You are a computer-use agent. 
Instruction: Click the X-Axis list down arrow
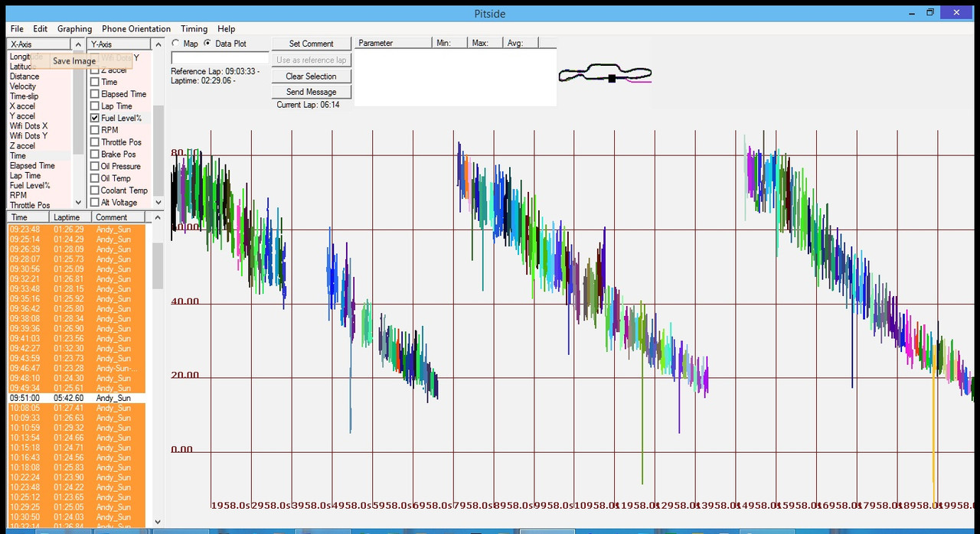click(x=78, y=203)
